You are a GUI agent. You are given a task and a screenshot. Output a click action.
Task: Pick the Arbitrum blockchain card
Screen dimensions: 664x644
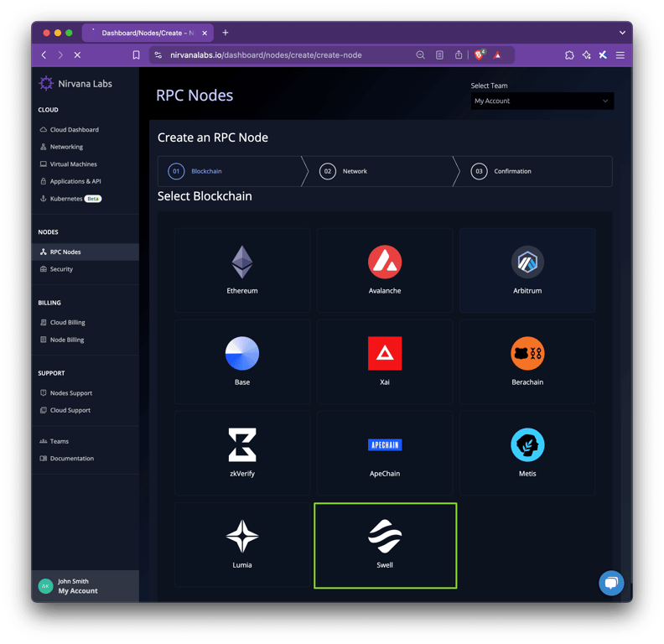point(527,270)
